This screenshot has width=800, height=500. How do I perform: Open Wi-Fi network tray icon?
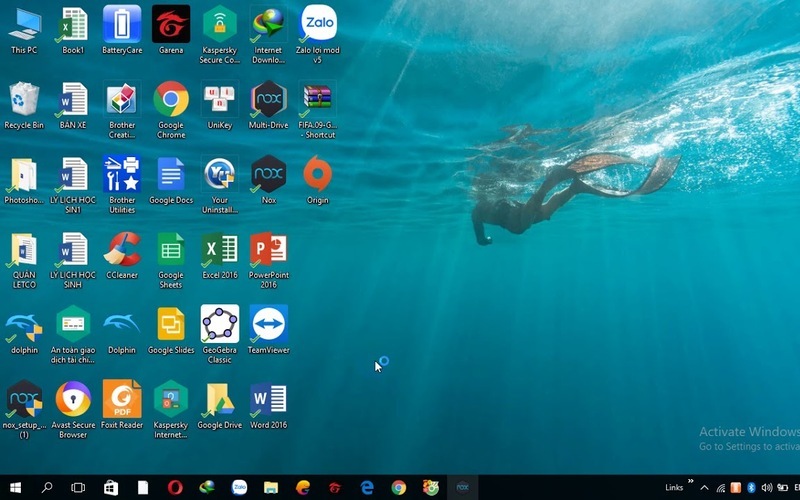click(x=720, y=488)
